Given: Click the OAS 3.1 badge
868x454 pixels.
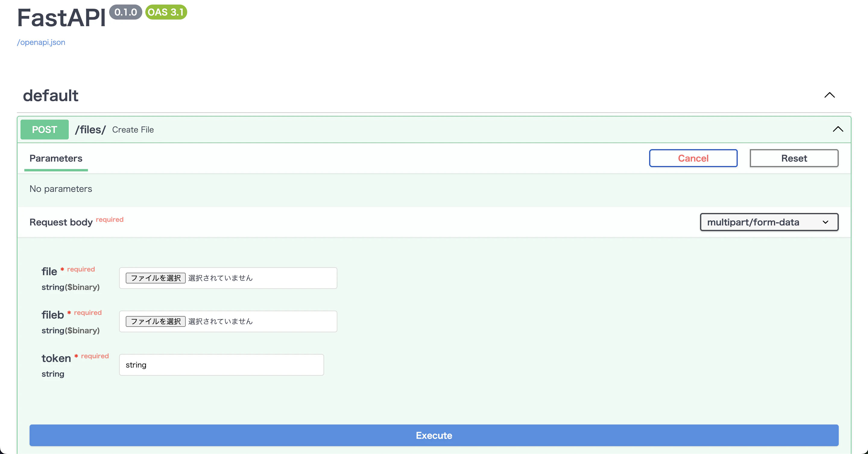Looking at the screenshot, I should [166, 12].
